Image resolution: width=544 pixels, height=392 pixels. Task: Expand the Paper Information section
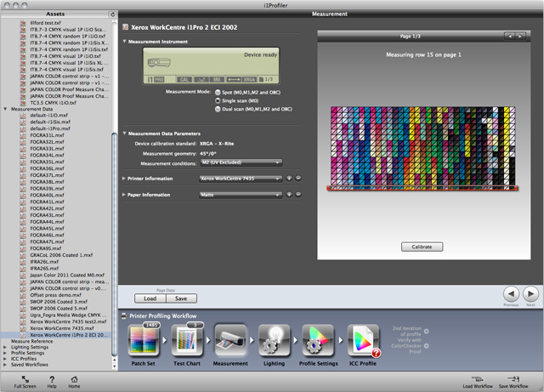click(124, 195)
